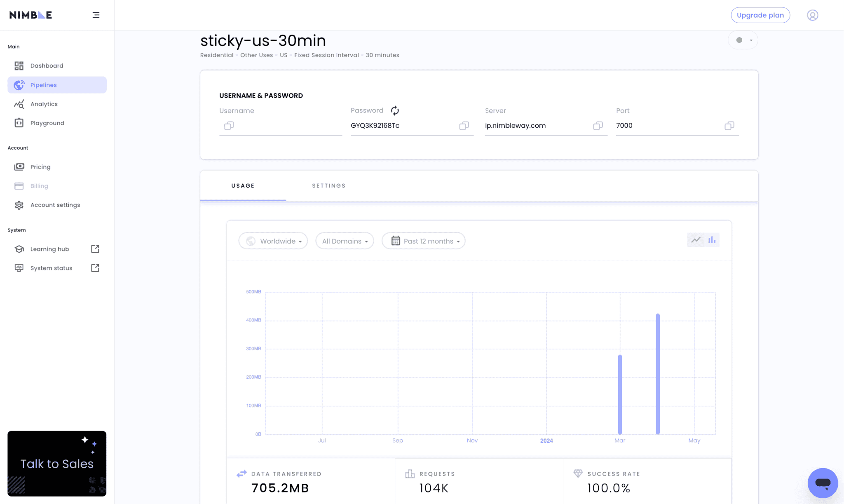Viewport: 844px width, 504px height.
Task: Open user profile avatar icon
Action: [x=812, y=15]
